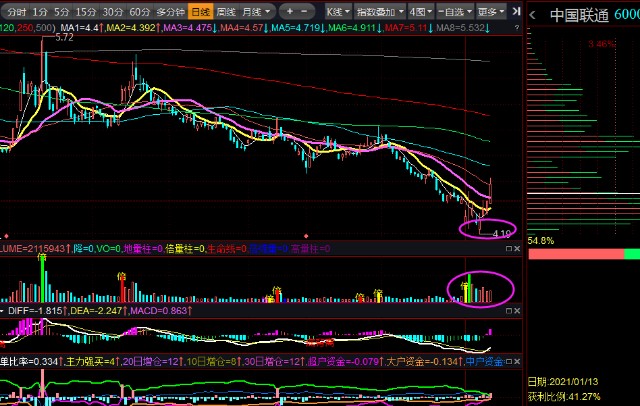Click the 4.10 low price marker

502,232
